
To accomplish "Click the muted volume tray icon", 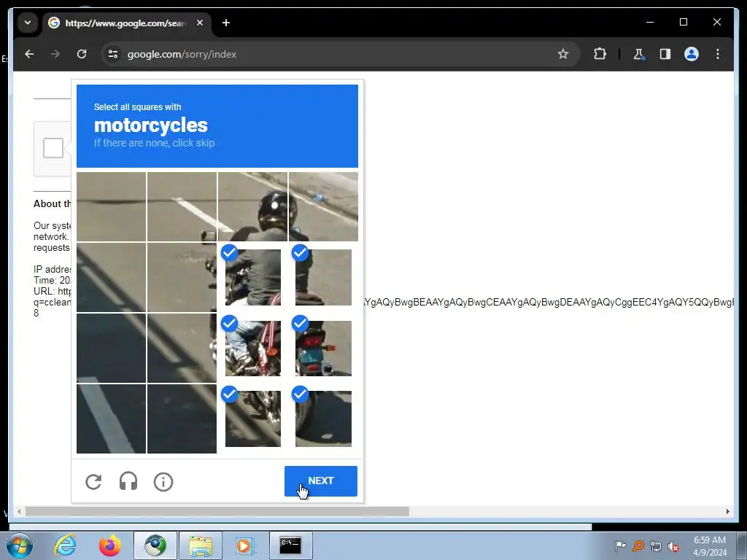I will tap(673, 546).
